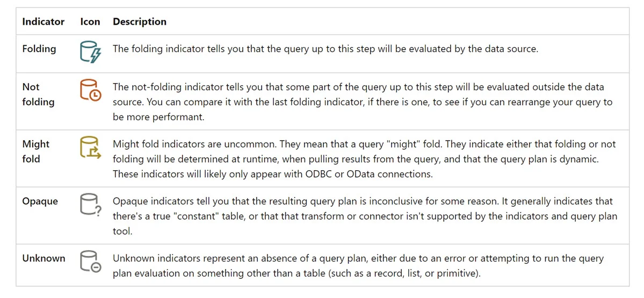Image resolution: width=644 pixels, height=298 pixels.
Task: Click the Might fold row label
Action: click(x=36, y=151)
